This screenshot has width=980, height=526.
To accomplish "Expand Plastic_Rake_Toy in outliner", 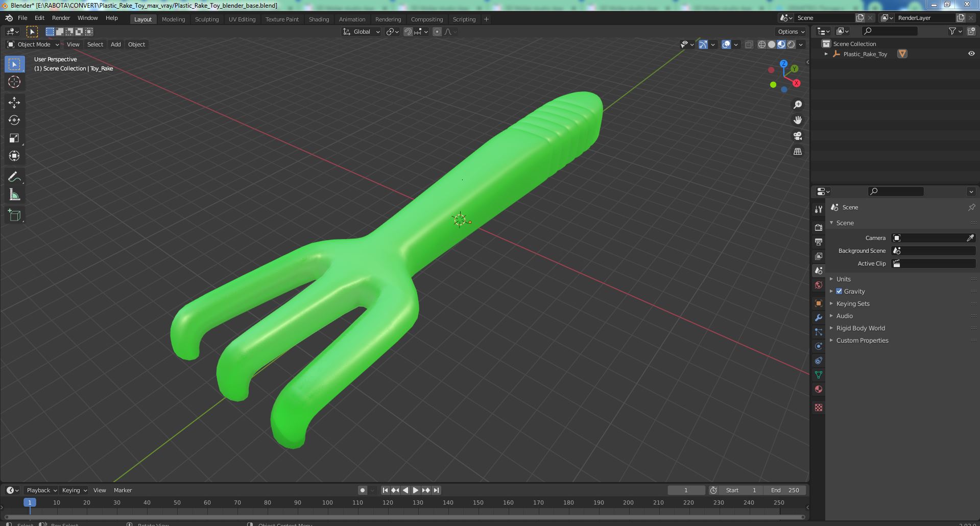I will pyautogui.click(x=826, y=54).
